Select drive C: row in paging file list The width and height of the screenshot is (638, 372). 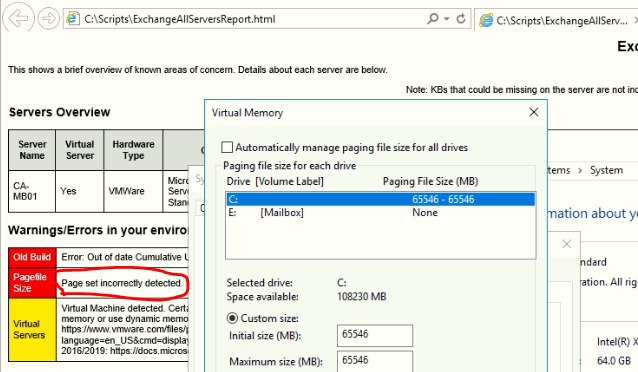380,199
